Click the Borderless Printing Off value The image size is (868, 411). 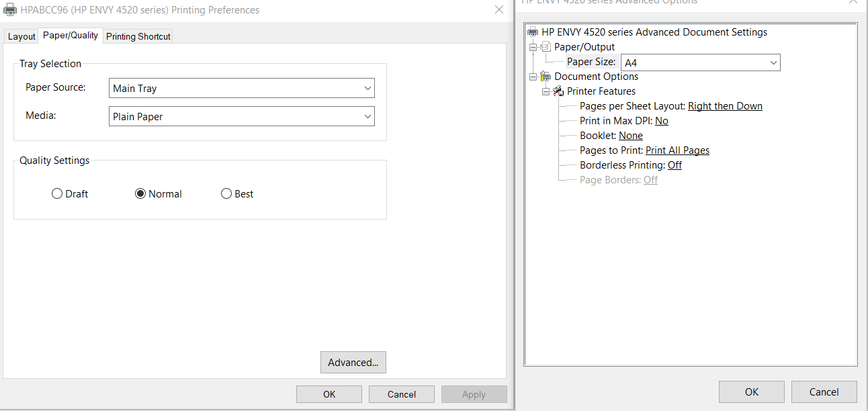click(675, 165)
